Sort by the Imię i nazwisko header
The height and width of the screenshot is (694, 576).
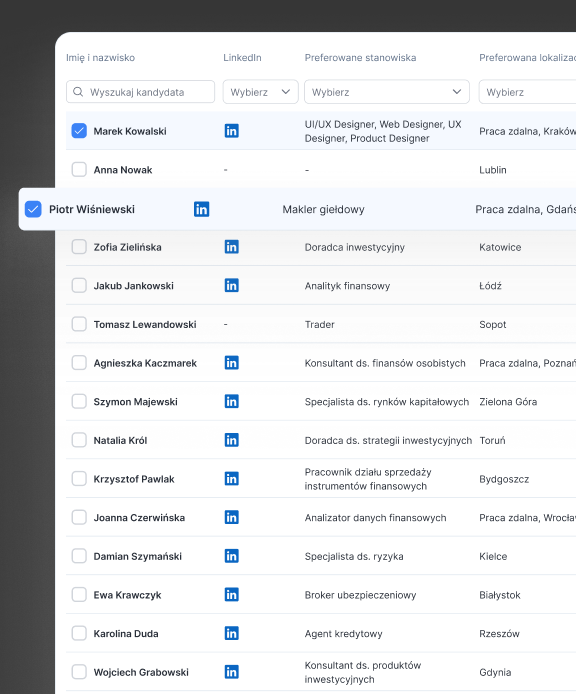point(101,58)
